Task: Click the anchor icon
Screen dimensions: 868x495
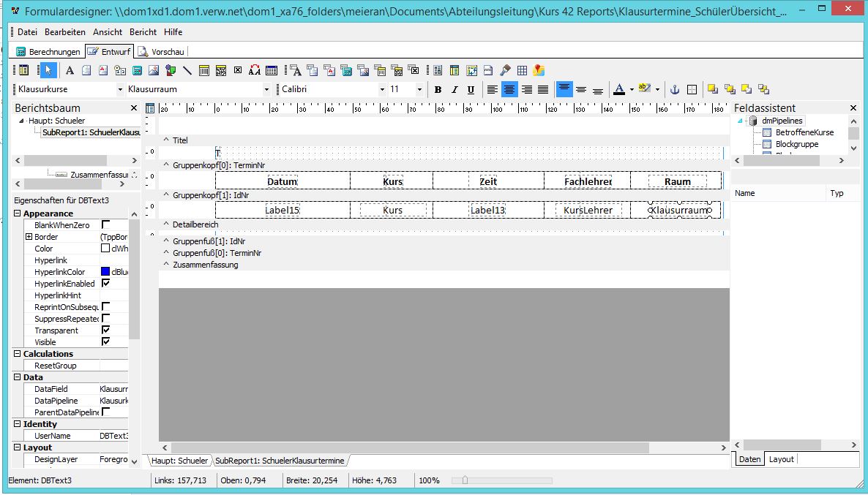Action: (675, 89)
